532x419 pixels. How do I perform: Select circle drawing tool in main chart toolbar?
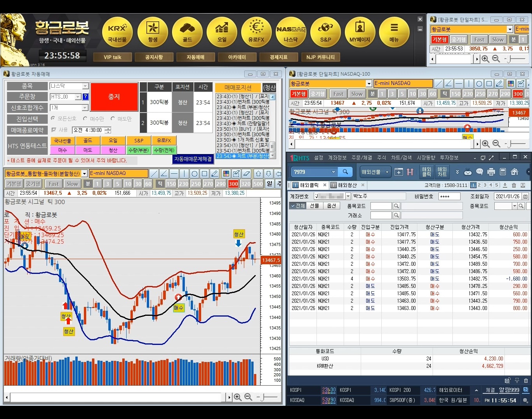[194, 173]
